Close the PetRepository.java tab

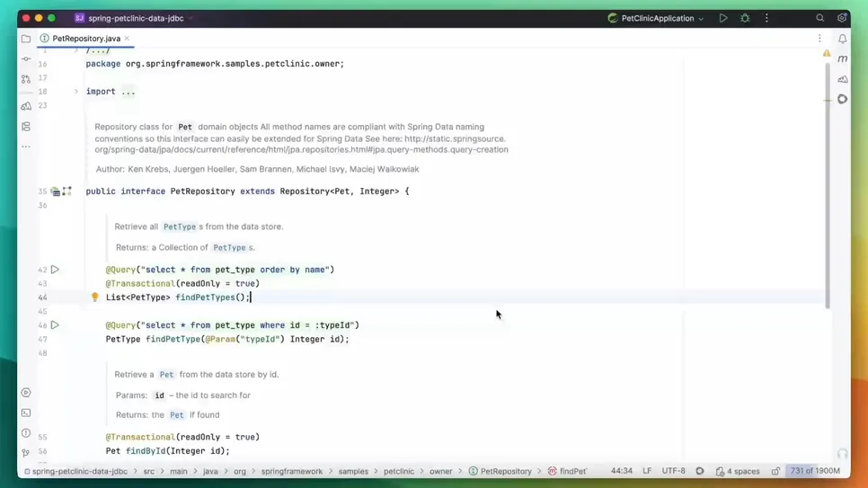127,39
